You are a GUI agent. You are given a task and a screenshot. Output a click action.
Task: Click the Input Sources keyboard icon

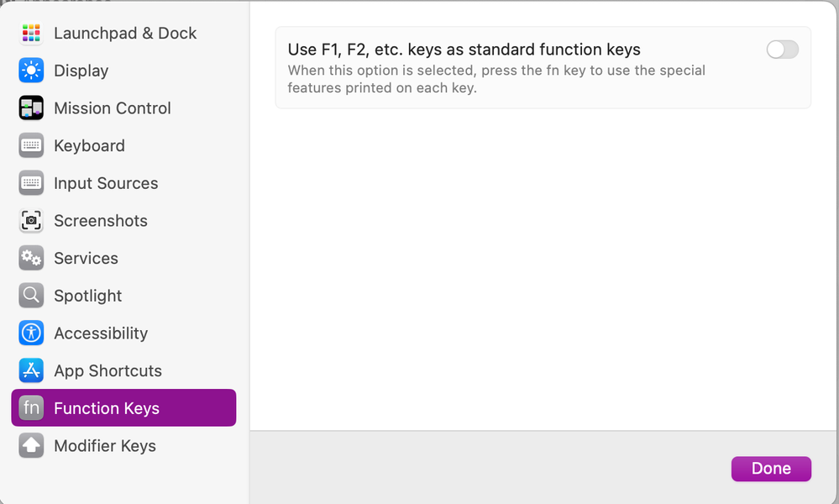[x=31, y=183]
